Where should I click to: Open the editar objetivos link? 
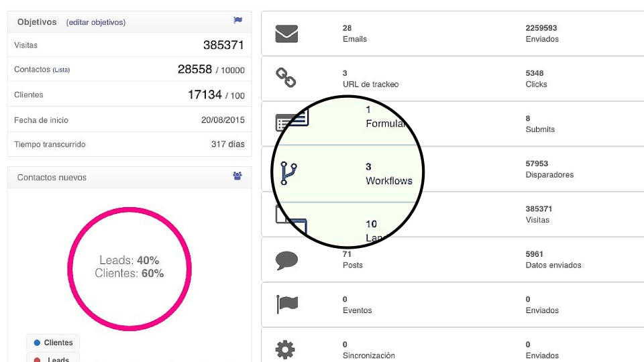pyautogui.click(x=96, y=22)
